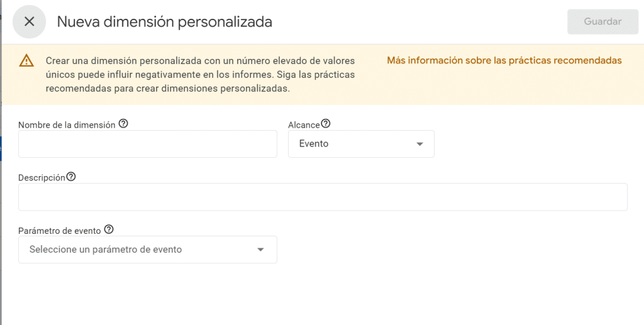
Task: Click the help icon next to Alcance
Action: [326, 123]
